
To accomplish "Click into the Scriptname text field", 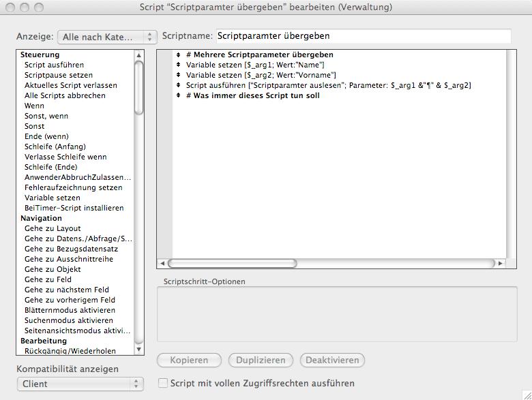I will click(x=362, y=36).
